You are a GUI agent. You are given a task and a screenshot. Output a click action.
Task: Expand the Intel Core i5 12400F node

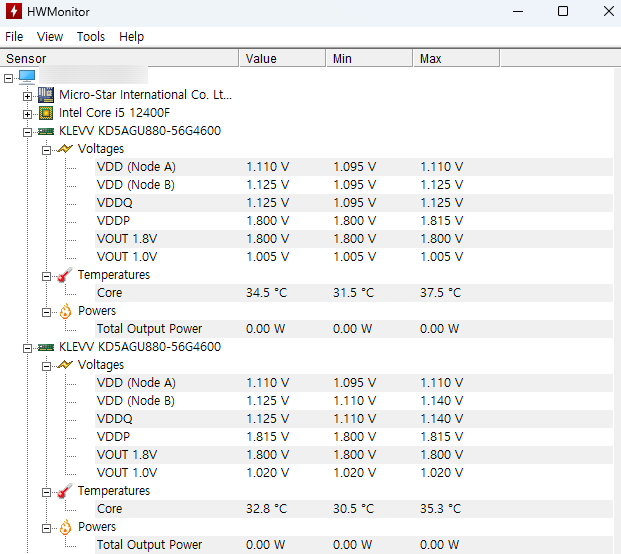[x=27, y=114]
